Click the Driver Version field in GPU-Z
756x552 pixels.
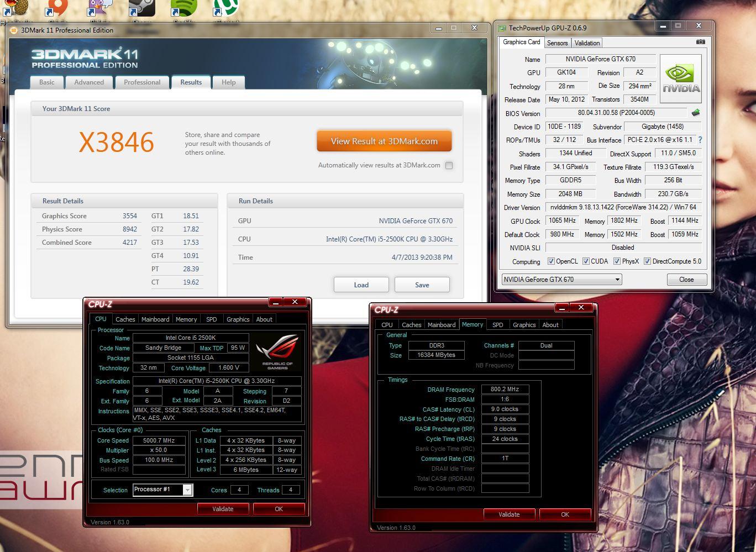(623, 207)
